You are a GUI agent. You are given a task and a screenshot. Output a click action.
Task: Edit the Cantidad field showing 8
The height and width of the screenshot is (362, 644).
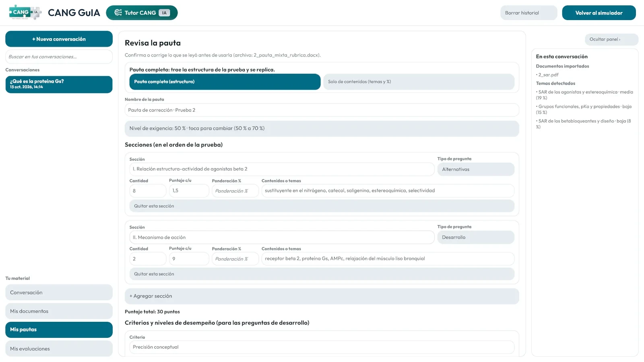[148, 191]
